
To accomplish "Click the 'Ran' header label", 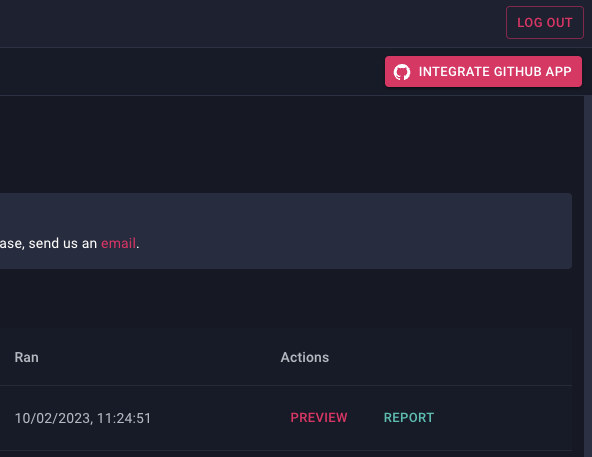I will pyautogui.click(x=26, y=357).
